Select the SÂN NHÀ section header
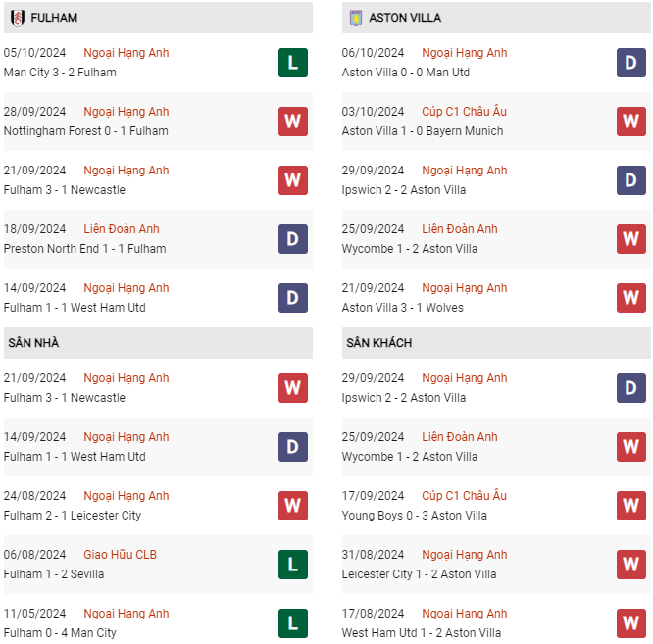Viewport: 653px width, 644px height. click(33, 343)
